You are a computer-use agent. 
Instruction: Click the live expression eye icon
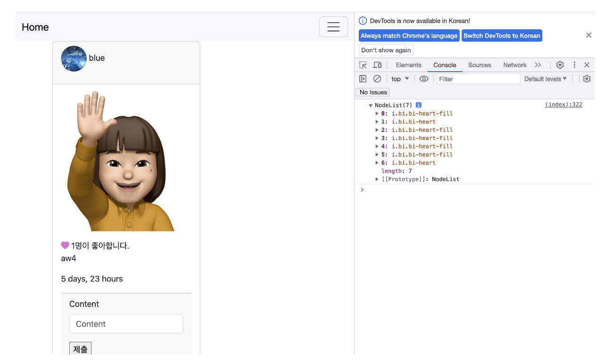pyautogui.click(x=424, y=79)
